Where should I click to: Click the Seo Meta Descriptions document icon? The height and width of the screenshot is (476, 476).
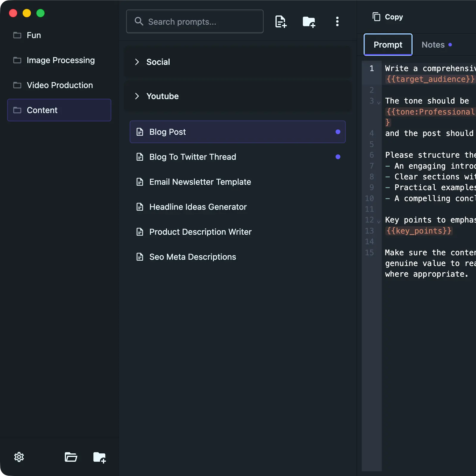[140, 257]
